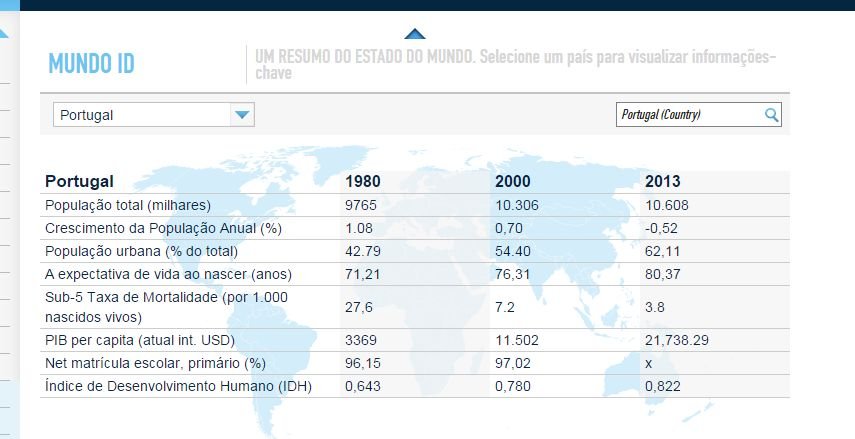The height and width of the screenshot is (439, 855).
Task: Click the 0,780 IDH value
Action: [513, 386]
